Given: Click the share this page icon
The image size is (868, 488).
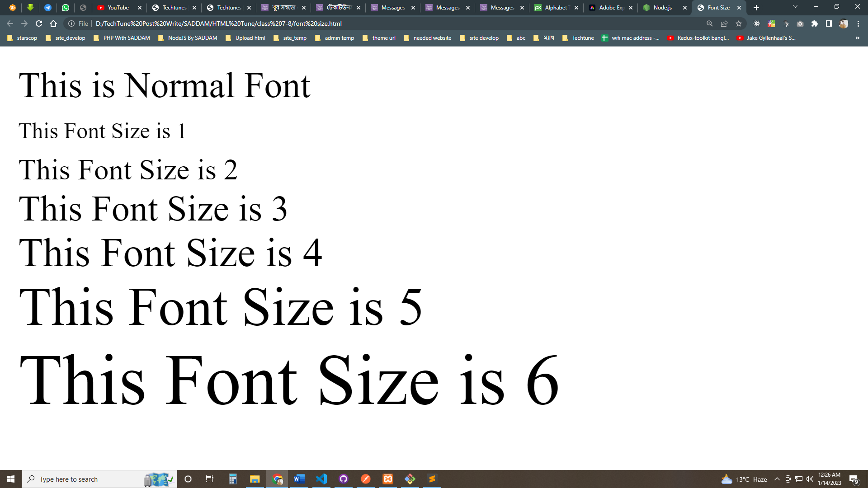Looking at the screenshot, I should click(x=724, y=23).
